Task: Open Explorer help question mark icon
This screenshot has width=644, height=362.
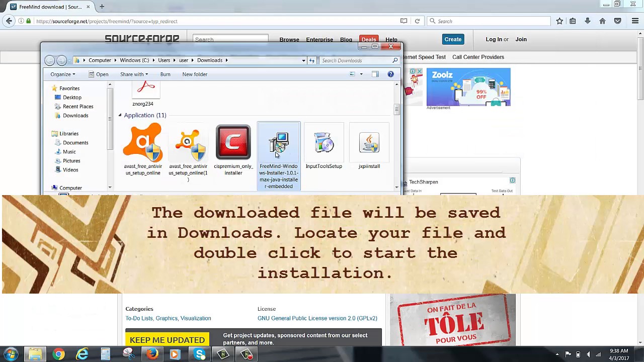Action: pyautogui.click(x=390, y=74)
